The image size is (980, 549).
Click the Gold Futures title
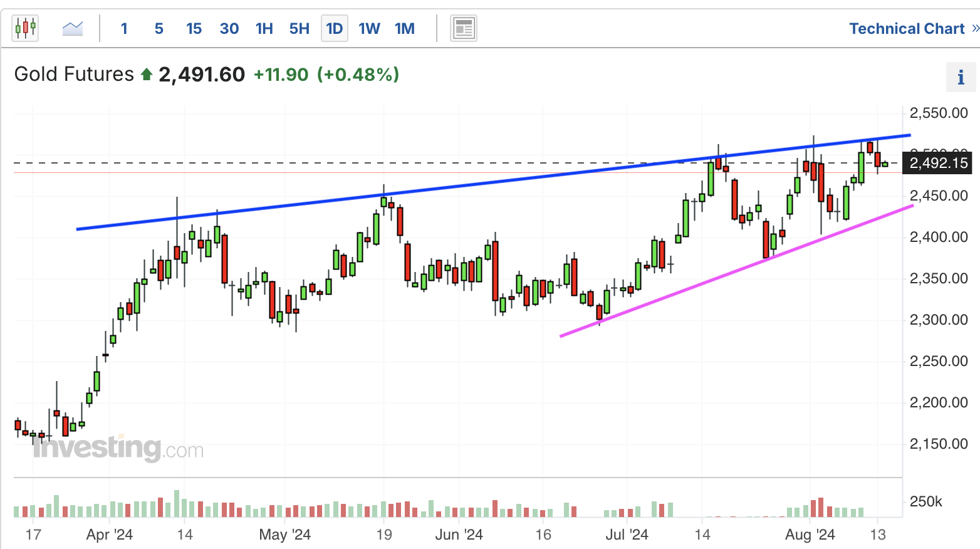pos(74,74)
